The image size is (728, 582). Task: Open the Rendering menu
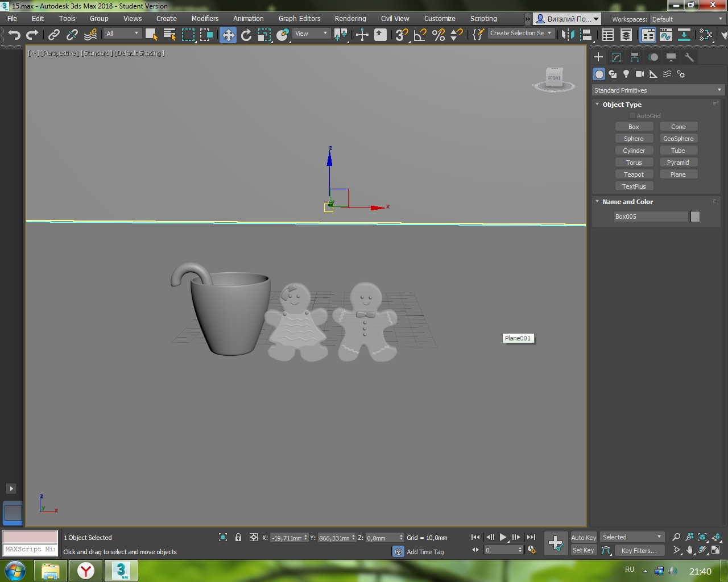coord(350,19)
